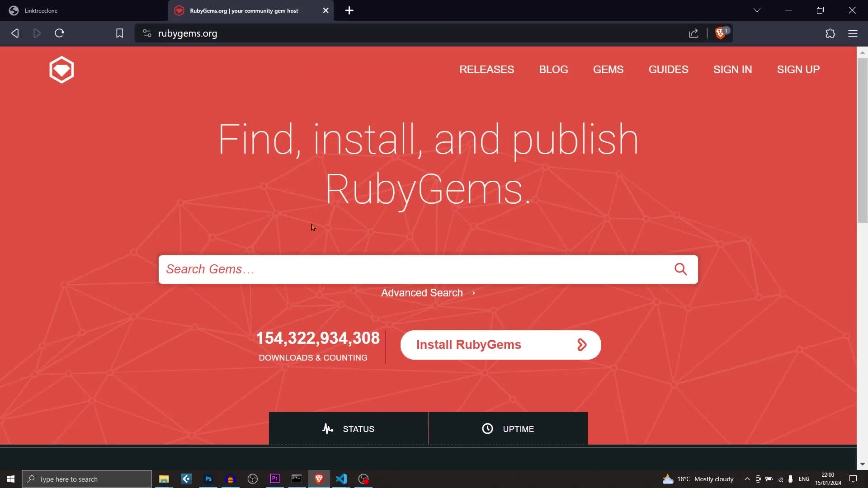This screenshot has width=868, height=488.
Task: Click the Share icon in the address bar
Action: pyautogui.click(x=693, y=33)
